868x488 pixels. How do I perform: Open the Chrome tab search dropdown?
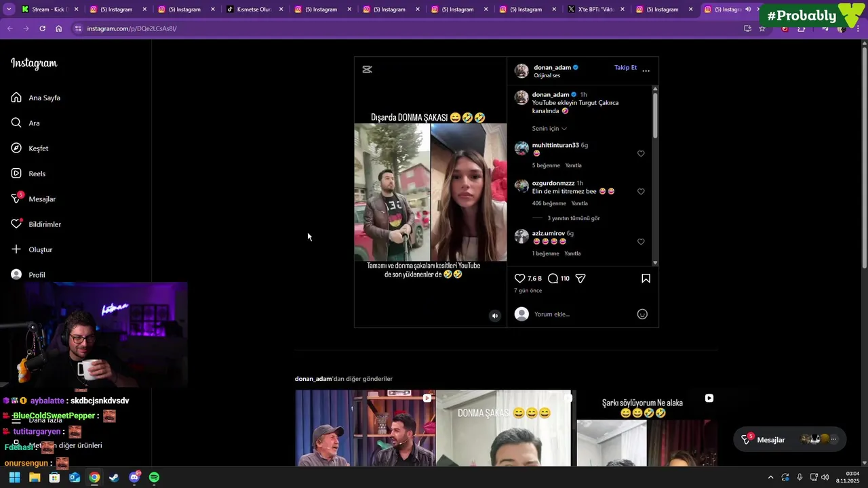pos(8,9)
